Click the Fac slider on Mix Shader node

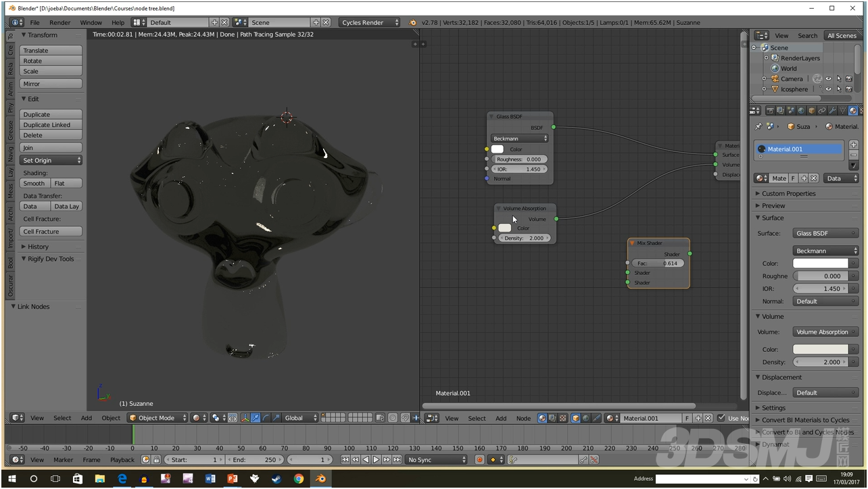[657, 263]
